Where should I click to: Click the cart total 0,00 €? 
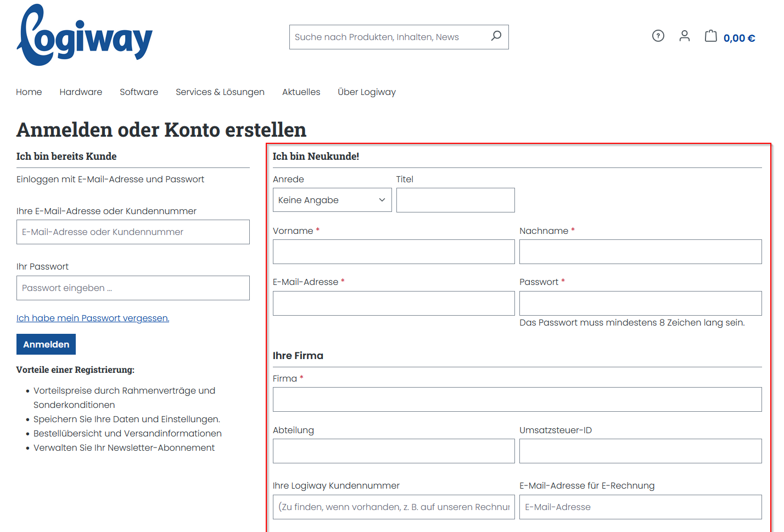click(x=739, y=38)
